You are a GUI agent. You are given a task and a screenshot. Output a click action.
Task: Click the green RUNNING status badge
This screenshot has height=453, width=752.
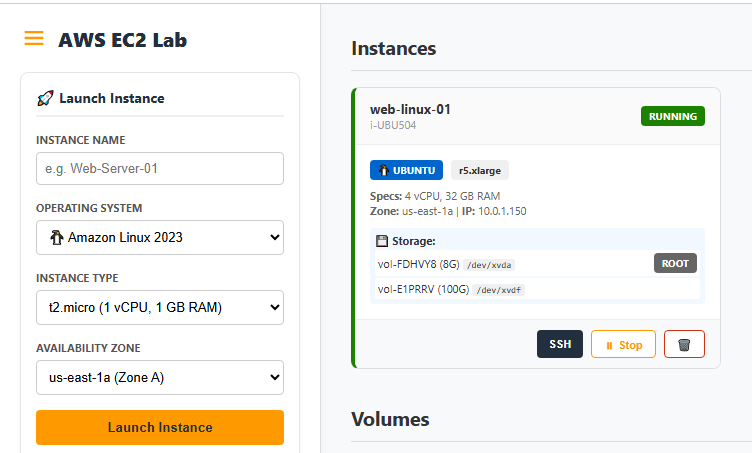click(x=672, y=116)
